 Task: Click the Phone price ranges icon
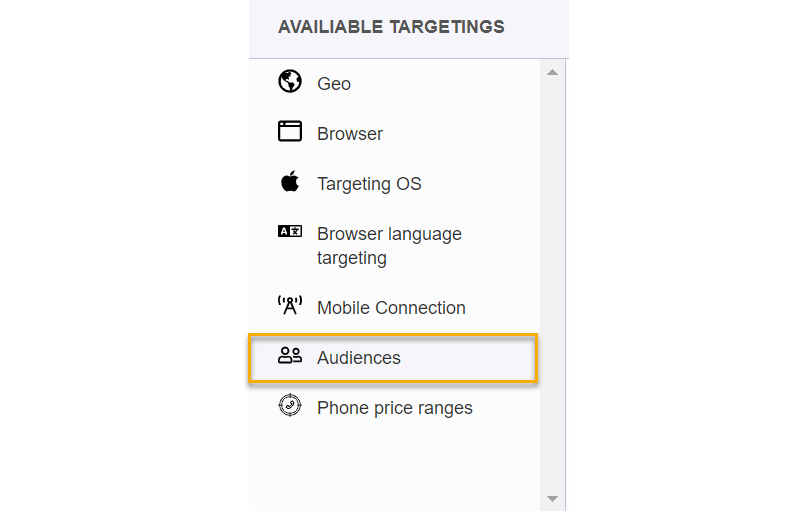pos(290,405)
